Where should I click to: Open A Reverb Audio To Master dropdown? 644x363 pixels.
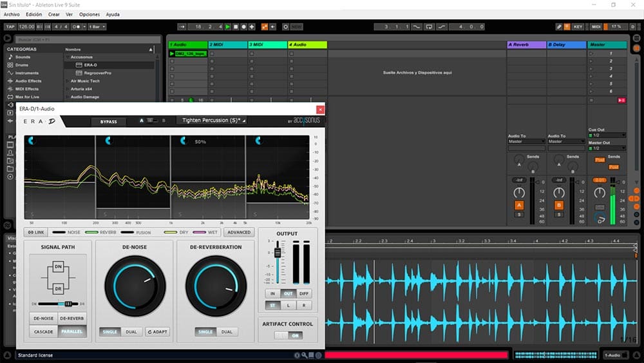click(526, 141)
